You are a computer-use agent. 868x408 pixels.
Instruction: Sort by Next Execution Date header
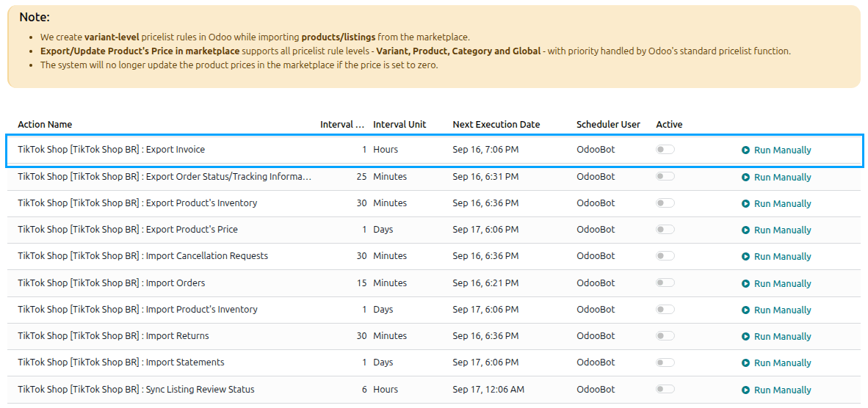click(x=496, y=125)
